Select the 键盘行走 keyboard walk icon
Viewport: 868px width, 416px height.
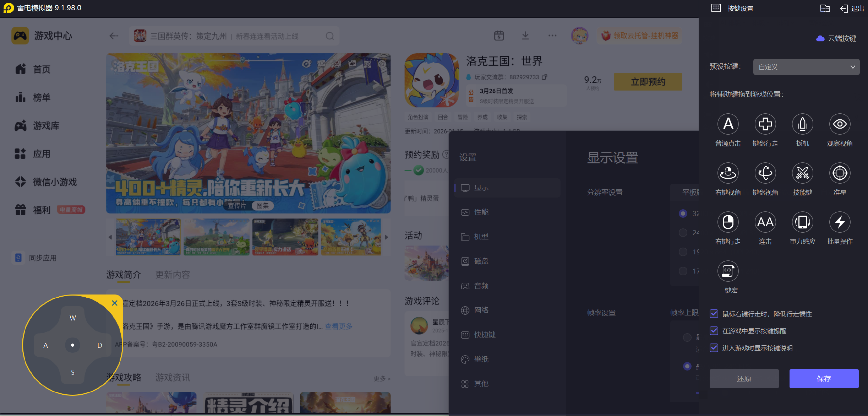tap(765, 124)
